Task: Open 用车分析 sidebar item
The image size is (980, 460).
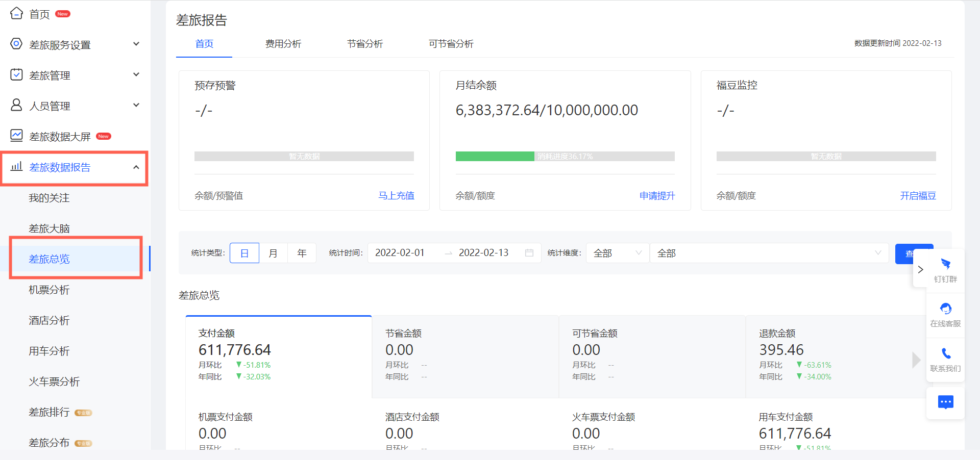Action: 49,351
